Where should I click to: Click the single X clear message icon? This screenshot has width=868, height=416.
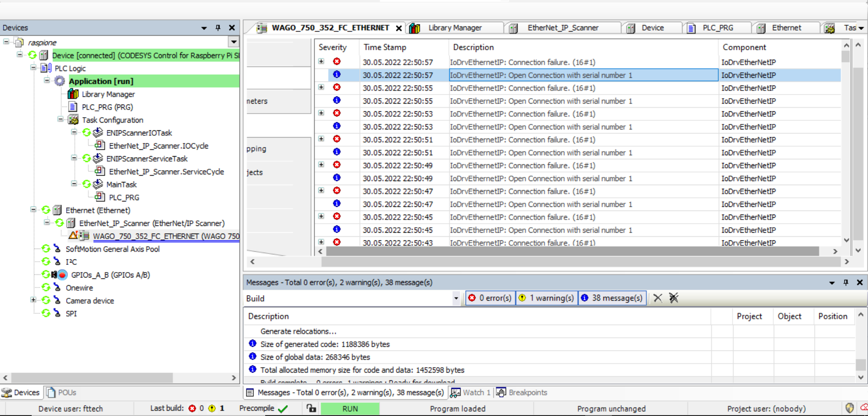coord(658,298)
